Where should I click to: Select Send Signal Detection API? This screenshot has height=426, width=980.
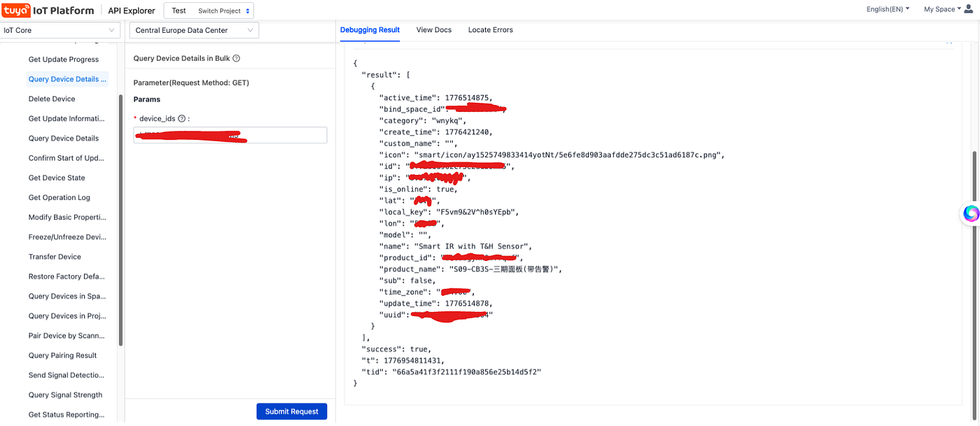66,375
